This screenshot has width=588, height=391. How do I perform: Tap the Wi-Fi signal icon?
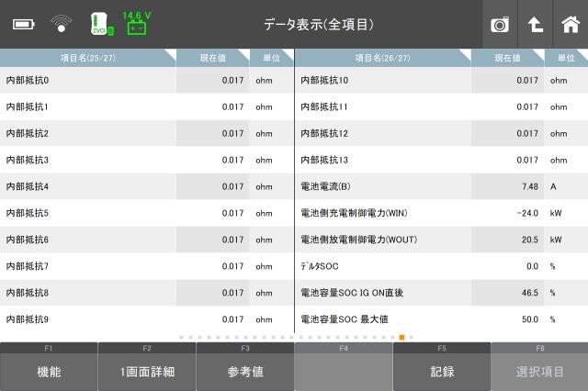(x=62, y=23)
